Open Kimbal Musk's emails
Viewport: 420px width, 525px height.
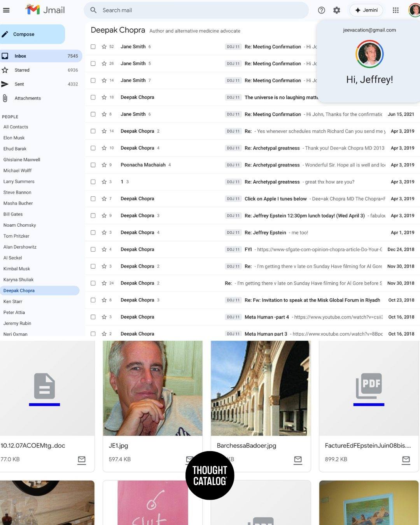(x=17, y=269)
